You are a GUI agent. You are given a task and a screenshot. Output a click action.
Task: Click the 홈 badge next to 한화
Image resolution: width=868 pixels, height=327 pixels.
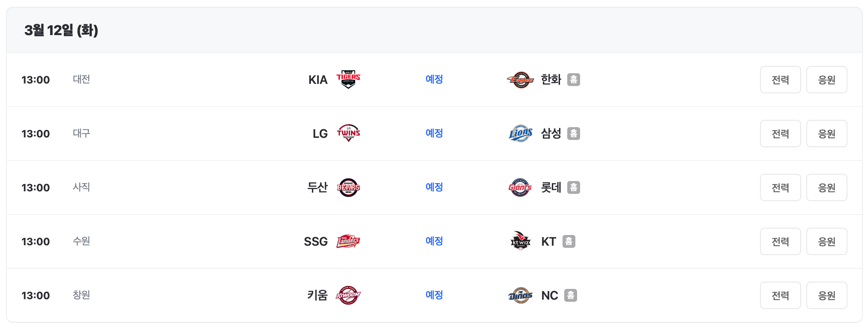[x=574, y=80]
